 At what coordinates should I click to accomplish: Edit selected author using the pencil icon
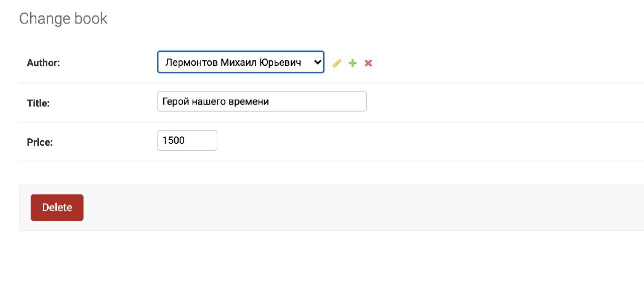[337, 63]
